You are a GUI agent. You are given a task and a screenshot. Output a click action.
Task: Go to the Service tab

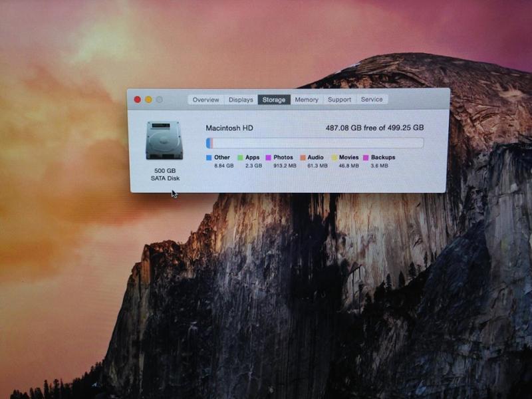372,99
